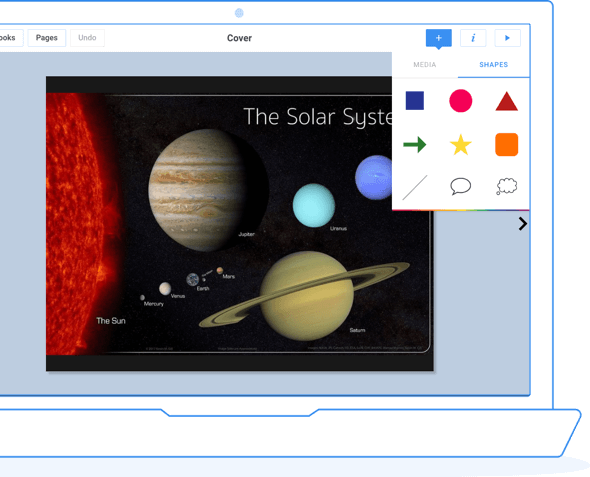Click the plus add button
Screen dimensions: 590x477
pyautogui.click(x=438, y=38)
